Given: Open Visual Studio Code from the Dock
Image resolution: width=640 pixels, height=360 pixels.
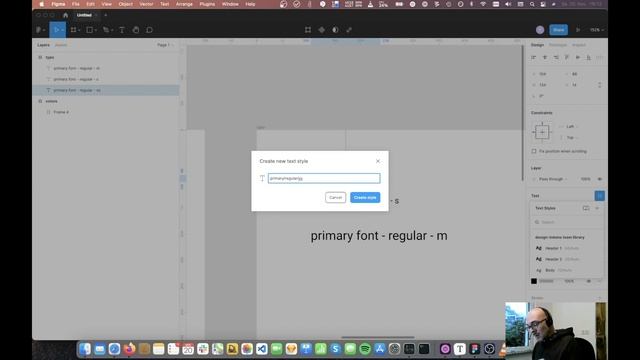Looking at the screenshot, I should point(262,349).
